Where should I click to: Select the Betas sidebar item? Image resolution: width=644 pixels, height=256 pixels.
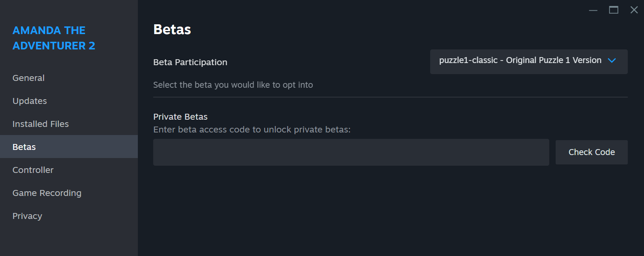(69, 147)
